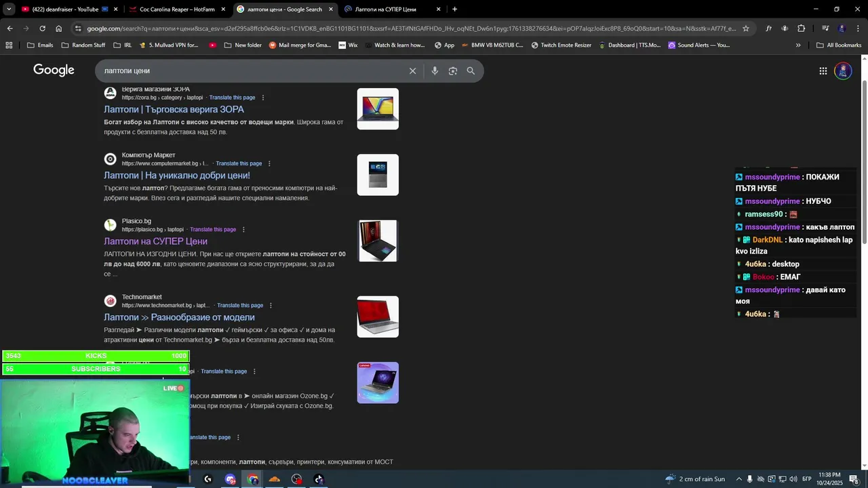Switch to Carolina Reaper HotFarm tab
The width and height of the screenshot is (868, 488).
177,9
